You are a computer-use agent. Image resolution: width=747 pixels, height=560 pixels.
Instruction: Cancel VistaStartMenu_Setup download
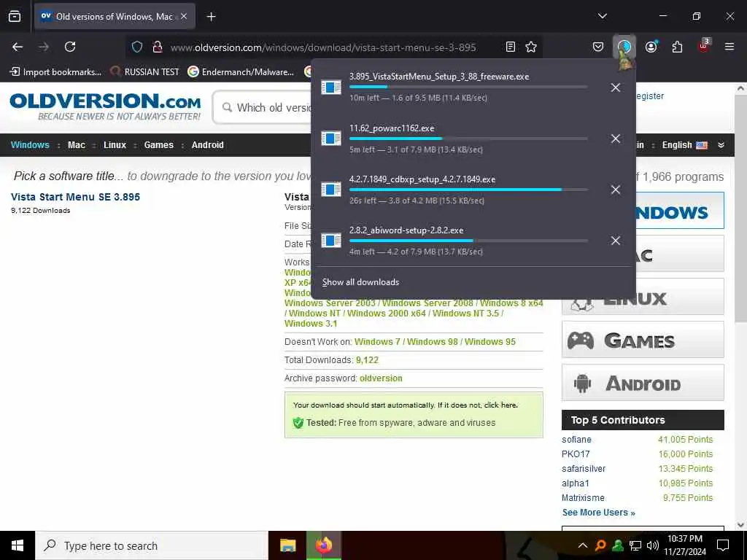[616, 87]
